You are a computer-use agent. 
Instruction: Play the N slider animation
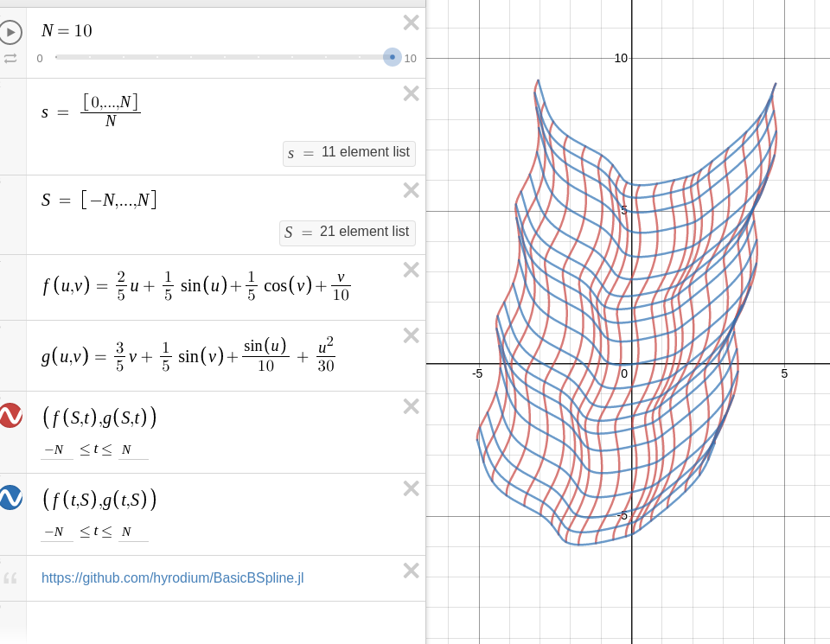(10, 32)
